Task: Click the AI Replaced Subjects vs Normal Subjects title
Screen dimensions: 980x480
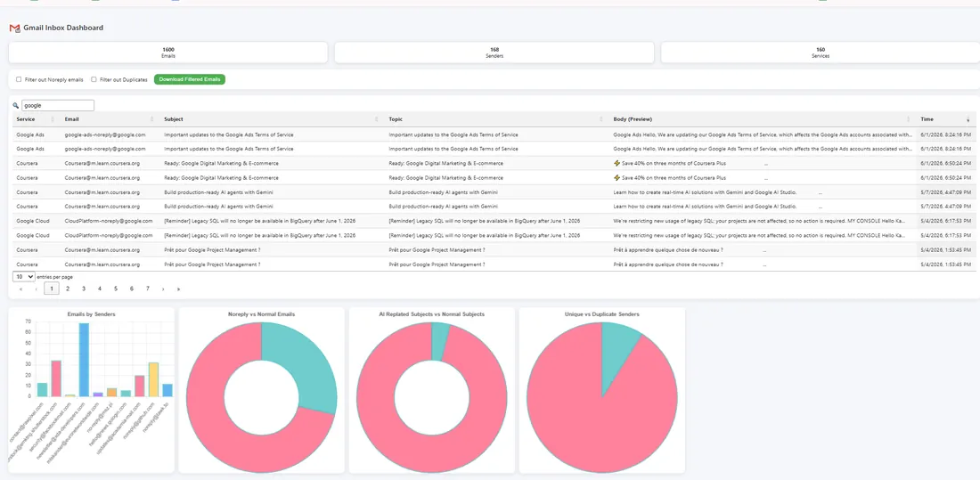Action: 432,313
